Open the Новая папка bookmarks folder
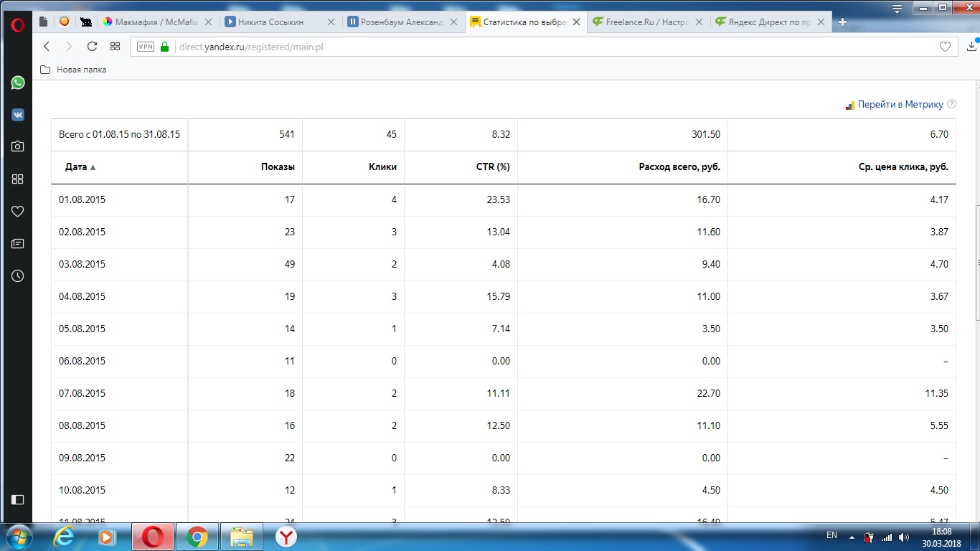 click(x=73, y=70)
